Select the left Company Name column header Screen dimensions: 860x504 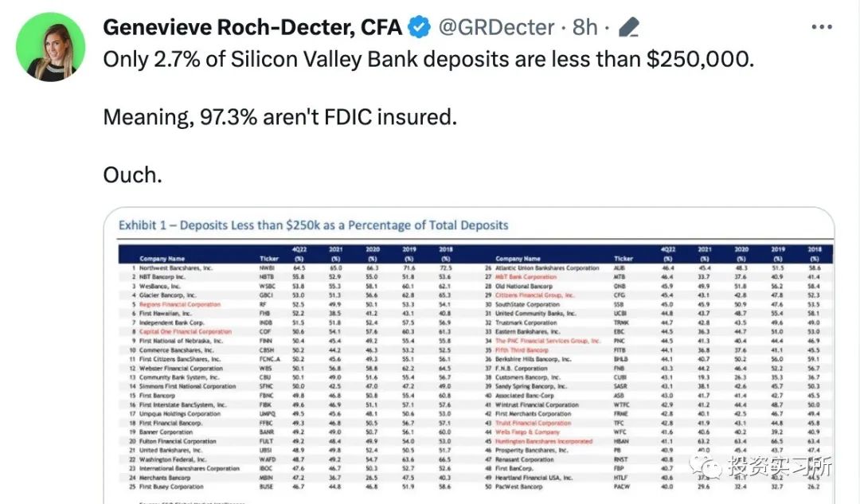pos(162,258)
